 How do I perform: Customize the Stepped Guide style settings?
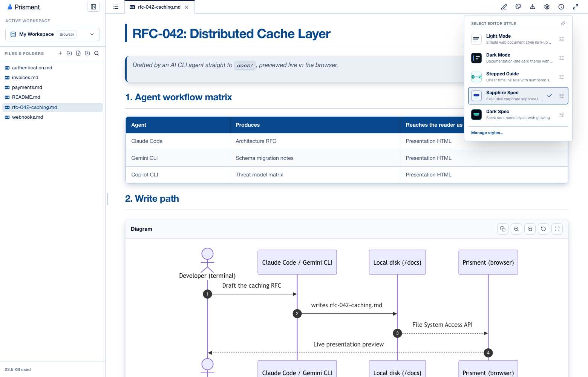[x=562, y=77]
